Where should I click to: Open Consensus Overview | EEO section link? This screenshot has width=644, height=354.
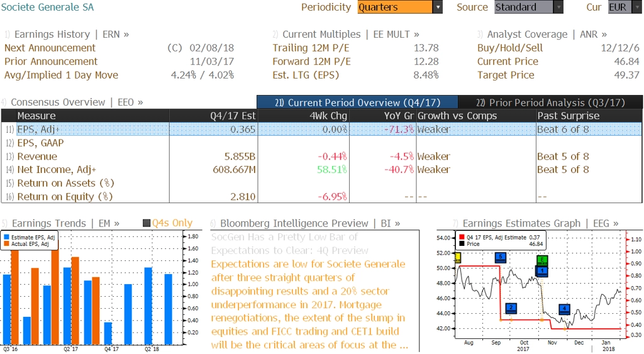(77, 102)
